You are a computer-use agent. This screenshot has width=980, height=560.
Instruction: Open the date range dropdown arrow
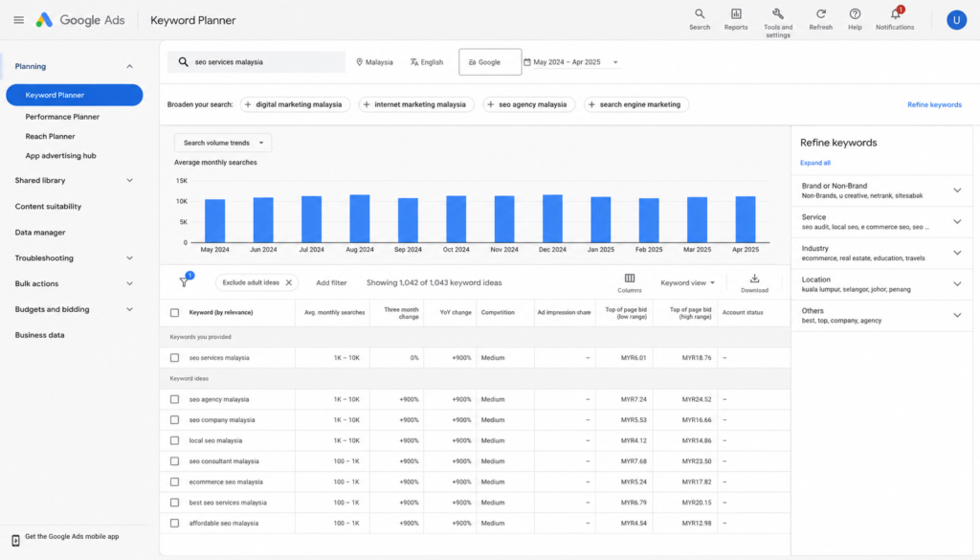pos(615,62)
